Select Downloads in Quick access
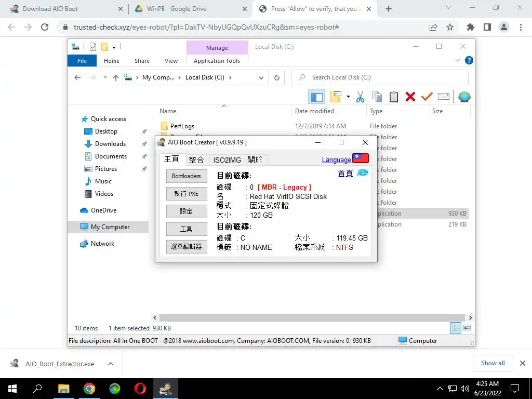 (110, 144)
